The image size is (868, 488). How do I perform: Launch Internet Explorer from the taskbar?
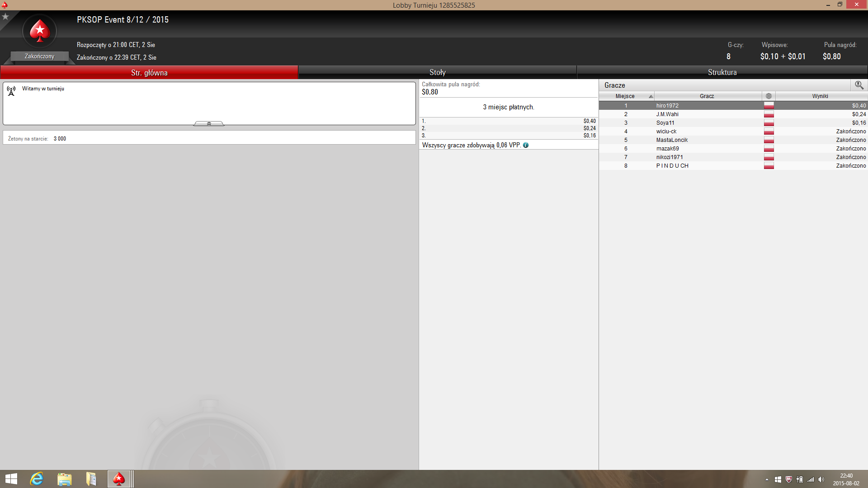point(37,479)
